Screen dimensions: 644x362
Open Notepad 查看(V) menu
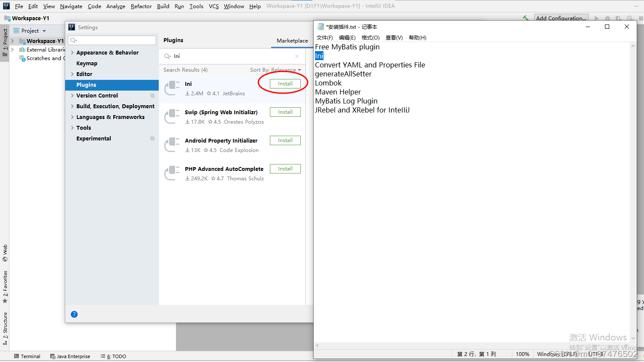(394, 38)
